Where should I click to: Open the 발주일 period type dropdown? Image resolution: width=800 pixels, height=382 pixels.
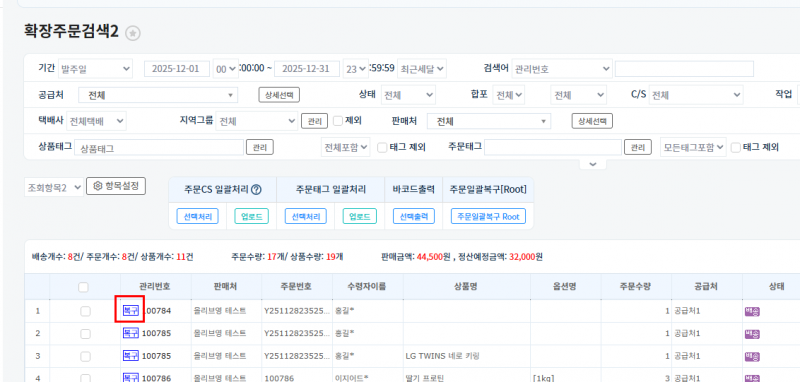click(x=95, y=69)
